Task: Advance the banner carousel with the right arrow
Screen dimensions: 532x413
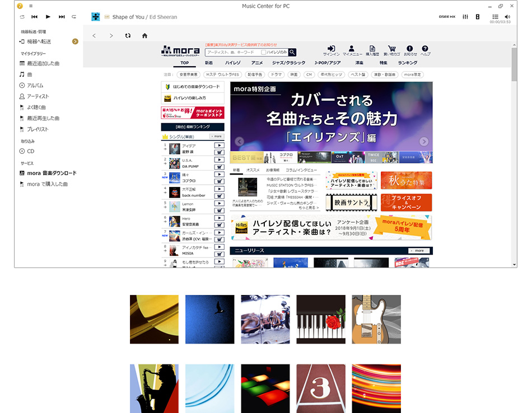Action: pos(423,142)
